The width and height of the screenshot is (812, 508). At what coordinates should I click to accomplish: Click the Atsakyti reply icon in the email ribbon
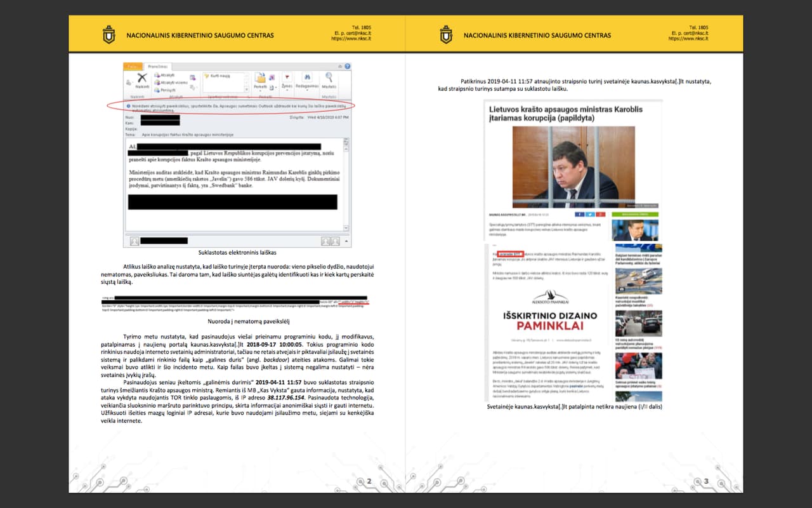click(156, 75)
